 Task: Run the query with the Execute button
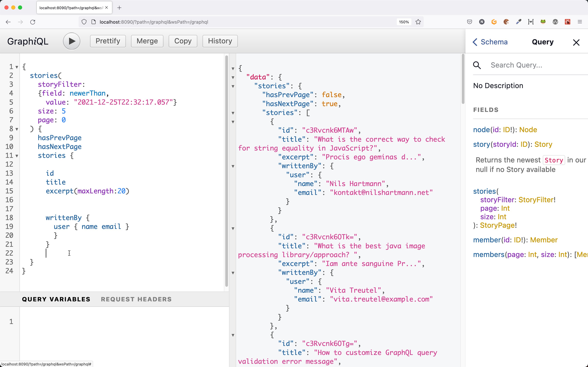[71, 41]
